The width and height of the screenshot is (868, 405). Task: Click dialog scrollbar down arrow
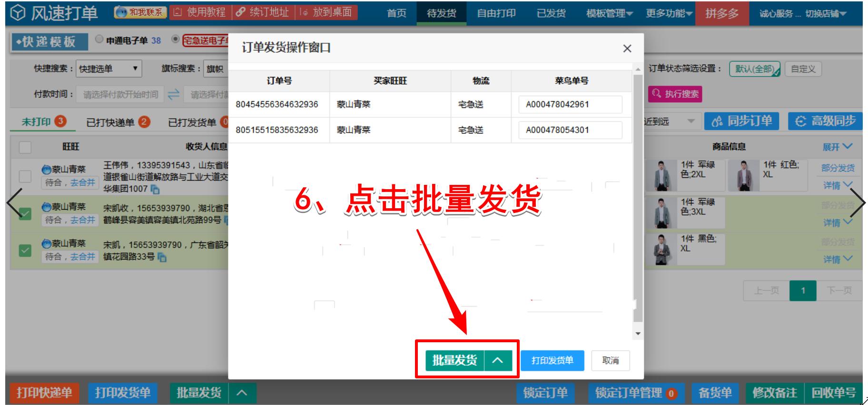click(x=638, y=334)
